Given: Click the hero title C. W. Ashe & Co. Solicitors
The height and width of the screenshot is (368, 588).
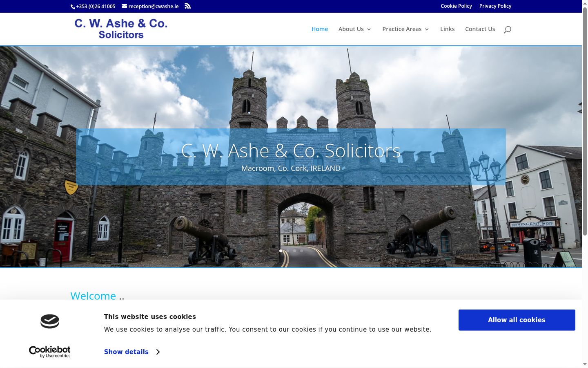Looking at the screenshot, I should tap(291, 151).
